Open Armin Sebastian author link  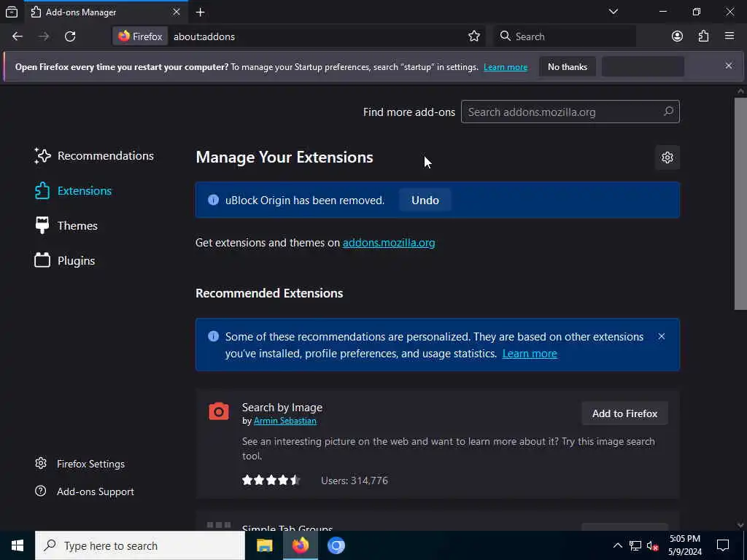[x=285, y=421]
